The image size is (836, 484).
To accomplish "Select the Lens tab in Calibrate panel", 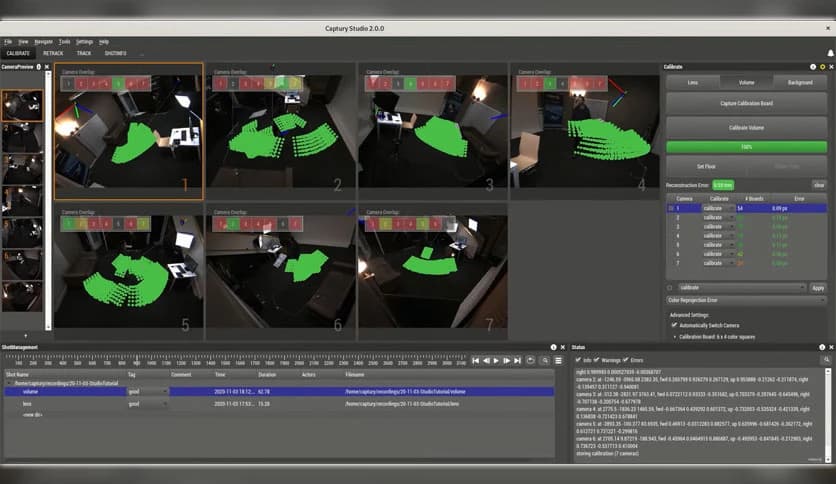I will tap(693, 83).
